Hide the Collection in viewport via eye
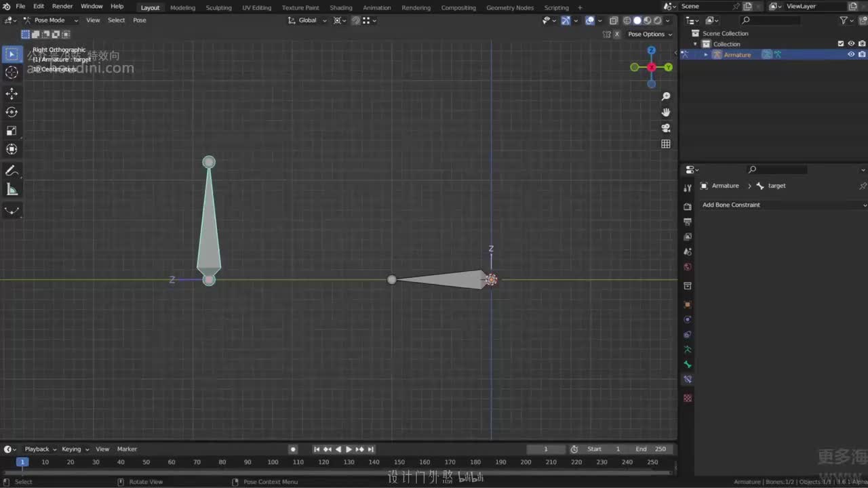This screenshot has height=488, width=868. point(852,44)
